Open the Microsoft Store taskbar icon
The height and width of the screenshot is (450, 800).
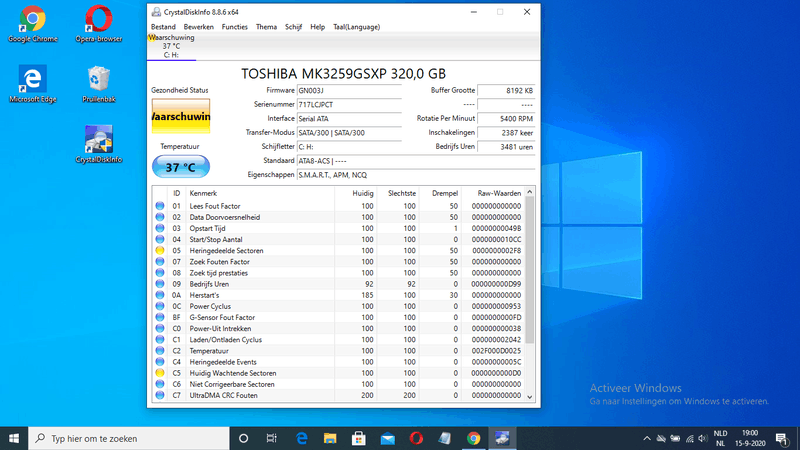[x=357, y=438]
